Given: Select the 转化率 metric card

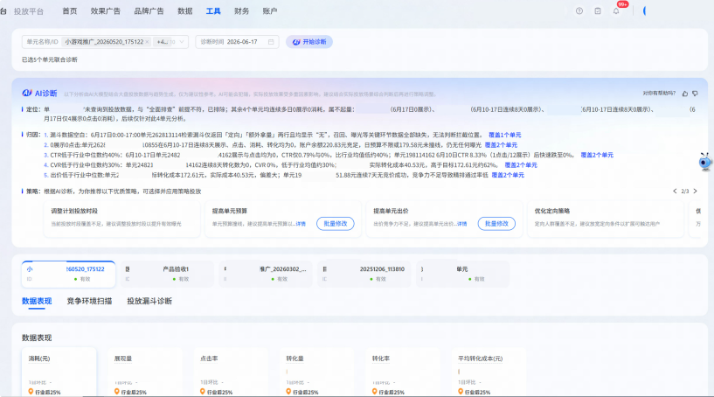Looking at the screenshot, I should (403, 372).
